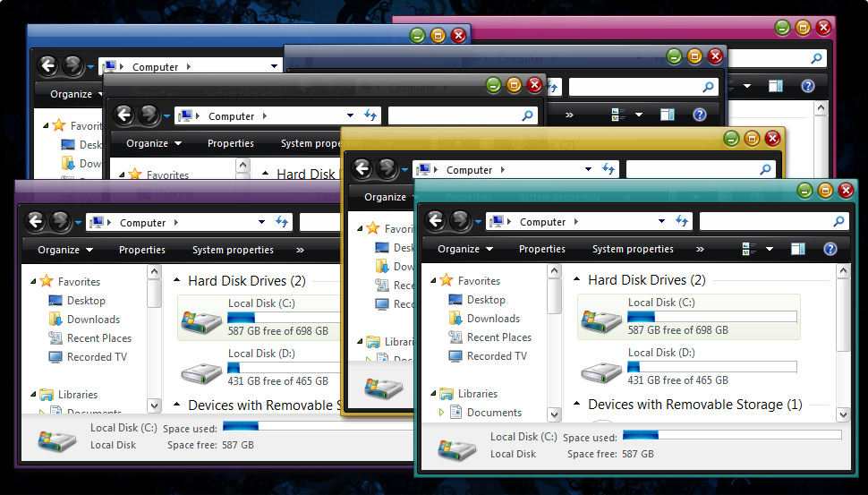Show more commands chevron in teal window
Screen dimensions: 868x495
tap(700, 249)
